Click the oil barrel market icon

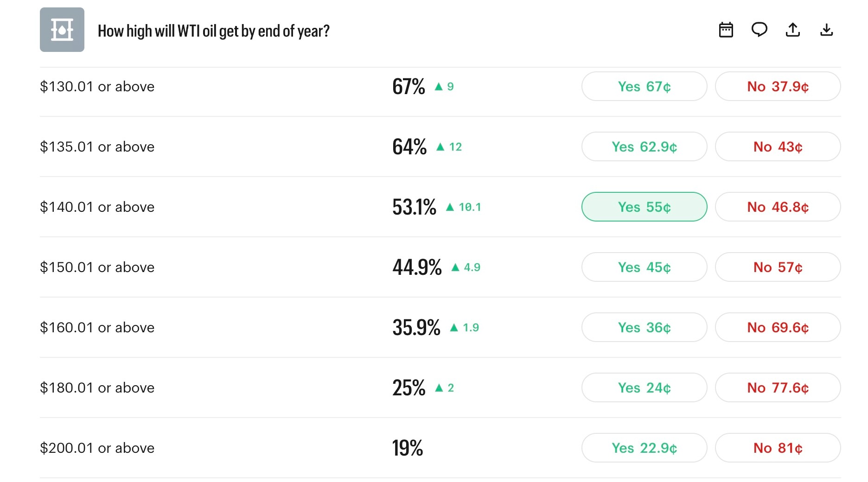pos(62,30)
